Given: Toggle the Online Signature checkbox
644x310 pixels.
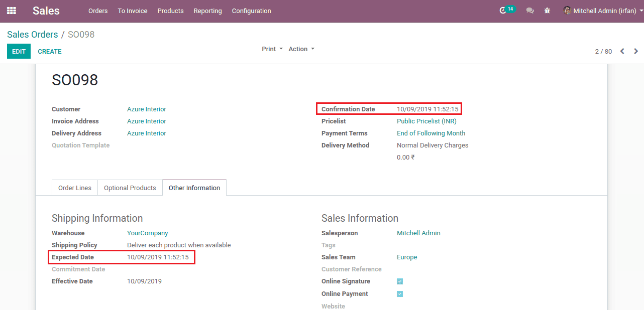Looking at the screenshot, I should coord(400,281).
